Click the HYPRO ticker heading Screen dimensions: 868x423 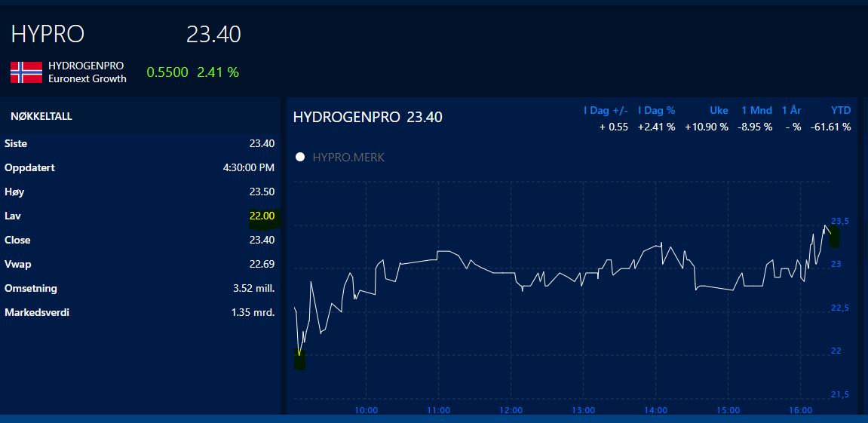pos(48,35)
